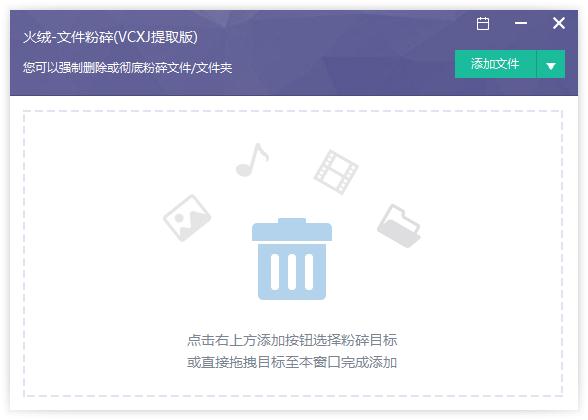The image size is (588, 420).
Task: Click the gray music note icon
Action: tap(252, 160)
